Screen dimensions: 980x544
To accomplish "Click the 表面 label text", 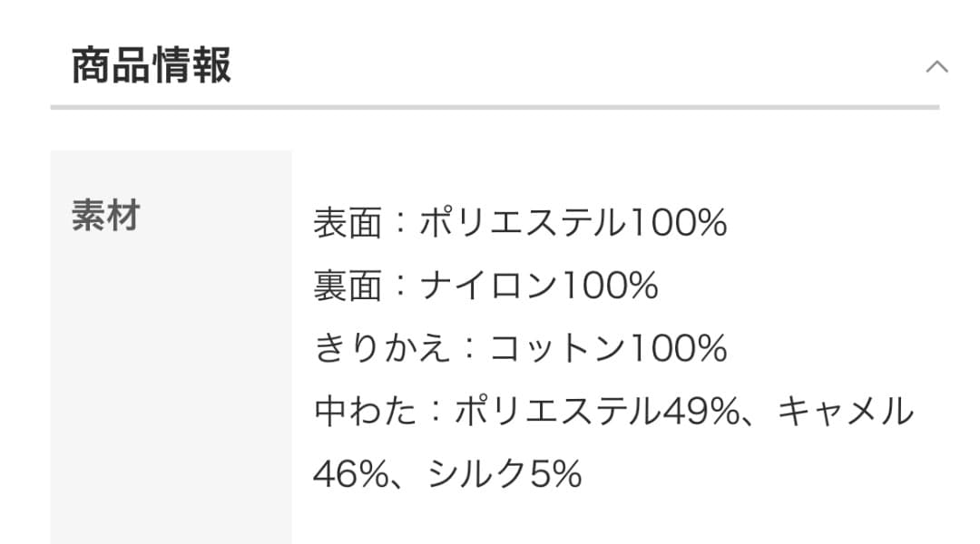I will coord(350,222).
